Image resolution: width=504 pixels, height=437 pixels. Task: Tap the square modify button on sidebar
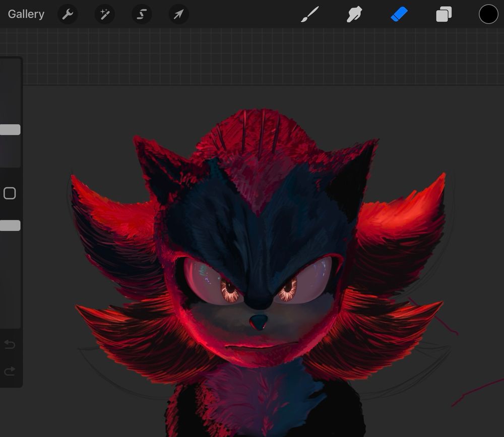[x=10, y=193]
